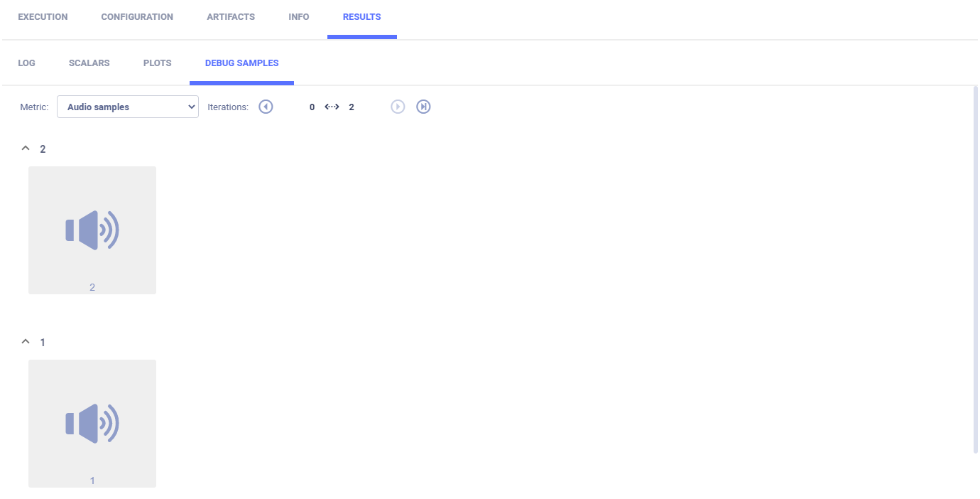The width and height of the screenshot is (980, 499).
Task: Click the caption under iteration 2's audio thumbnail
Action: pyautogui.click(x=92, y=287)
